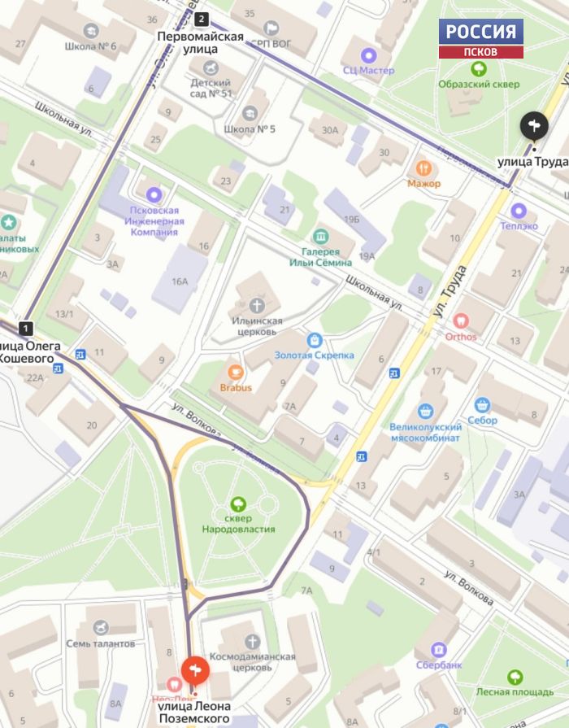569x728 pixels.
Task: Click the Orthos dental clinic icon
Action: (x=461, y=320)
